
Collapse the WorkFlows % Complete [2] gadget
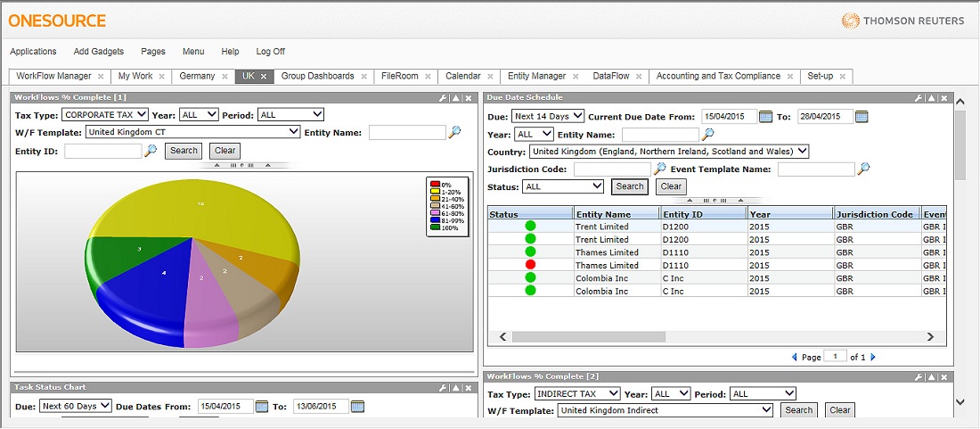coord(931,376)
